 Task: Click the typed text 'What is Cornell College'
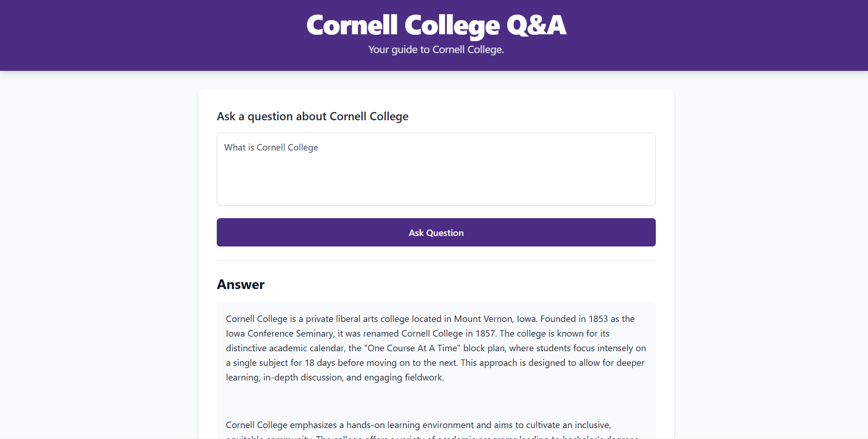pyautogui.click(x=271, y=147)
